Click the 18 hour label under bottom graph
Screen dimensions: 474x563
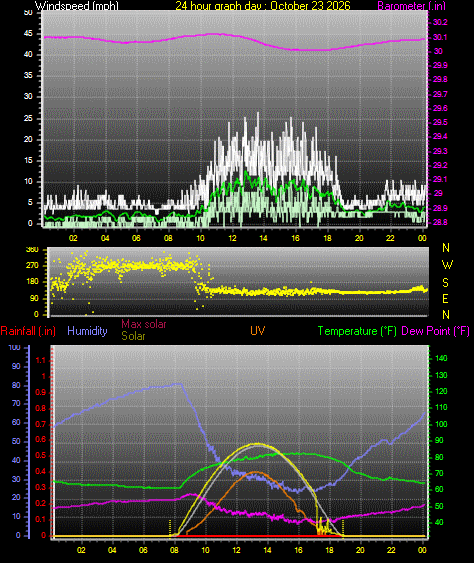(329, 550)
